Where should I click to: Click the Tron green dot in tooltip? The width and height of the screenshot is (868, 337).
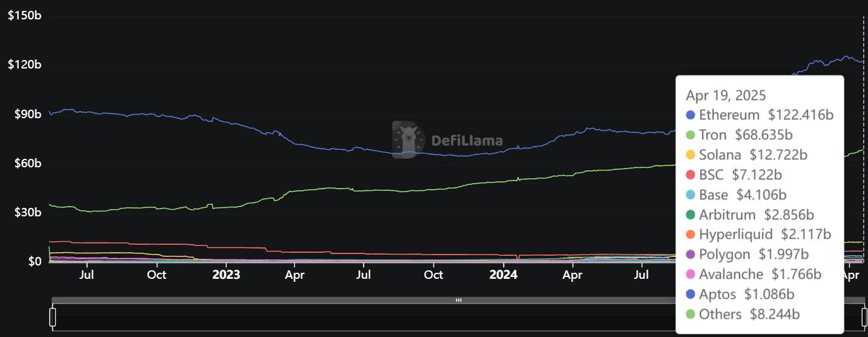point(690,135)
